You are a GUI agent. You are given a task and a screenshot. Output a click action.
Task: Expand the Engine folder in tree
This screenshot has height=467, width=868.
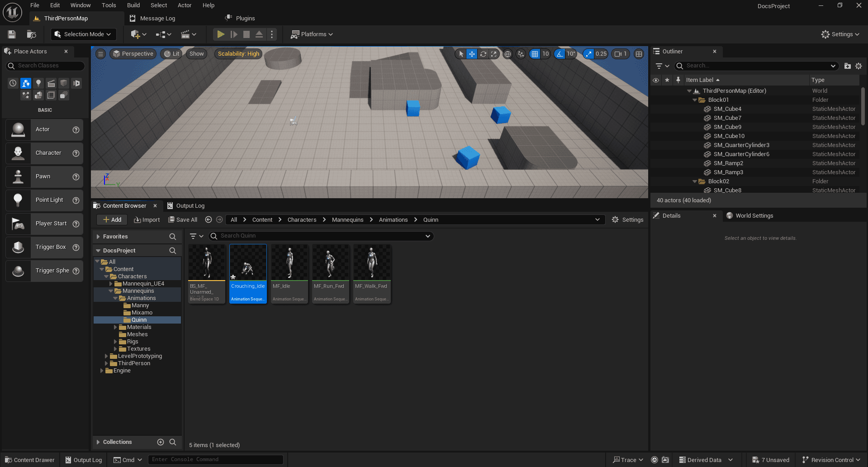coord(102,371)
